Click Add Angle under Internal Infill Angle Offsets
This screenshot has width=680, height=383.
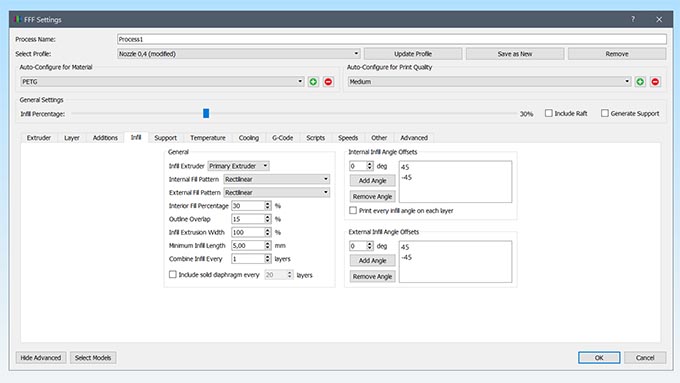click(372, 180)
